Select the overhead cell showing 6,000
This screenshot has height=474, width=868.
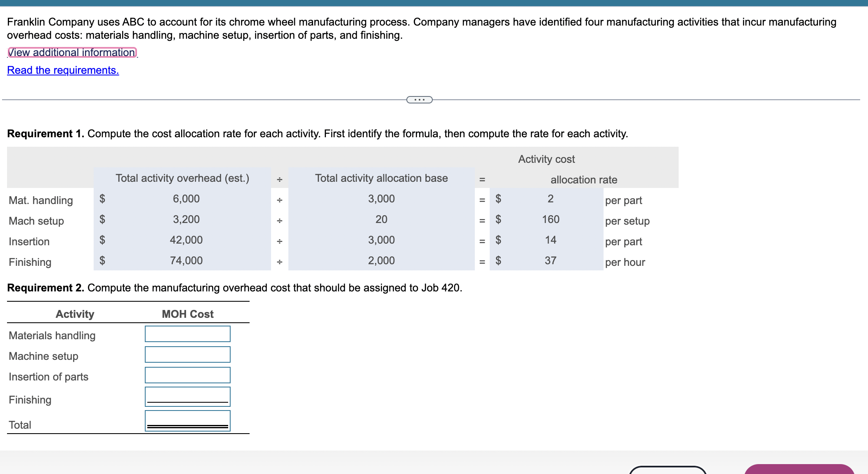point(186,199)
